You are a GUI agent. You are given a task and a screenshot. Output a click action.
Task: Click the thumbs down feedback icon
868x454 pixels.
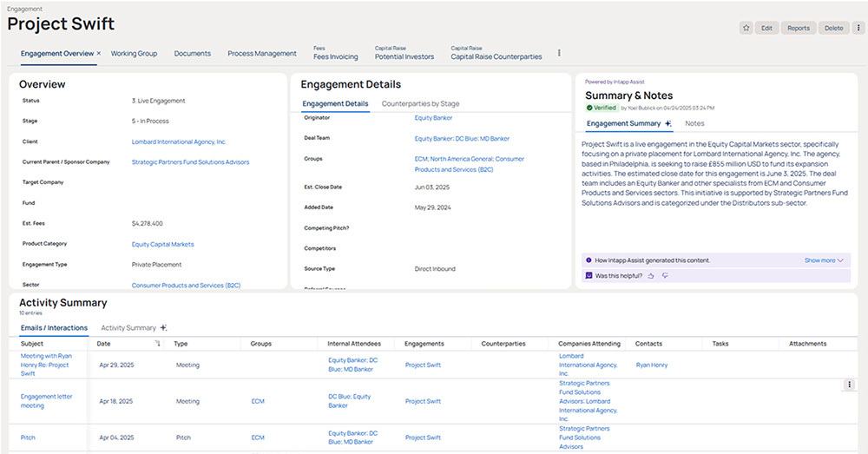(665, 275)
